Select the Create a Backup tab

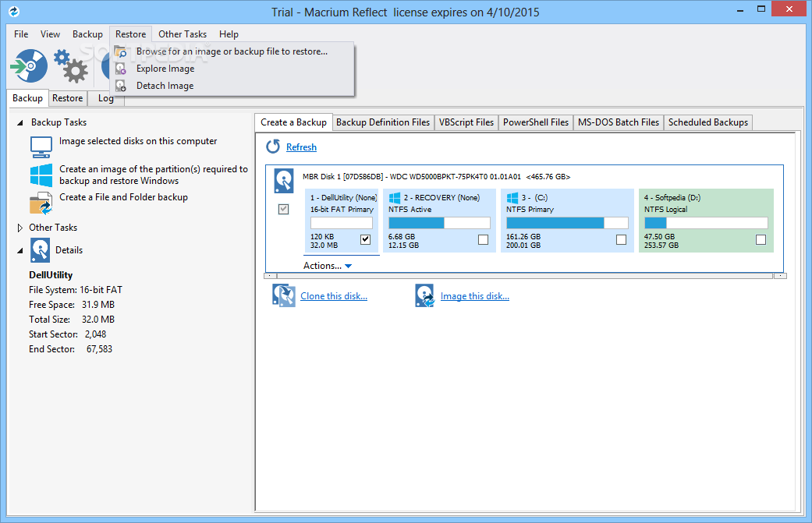[x=293, y=122]
